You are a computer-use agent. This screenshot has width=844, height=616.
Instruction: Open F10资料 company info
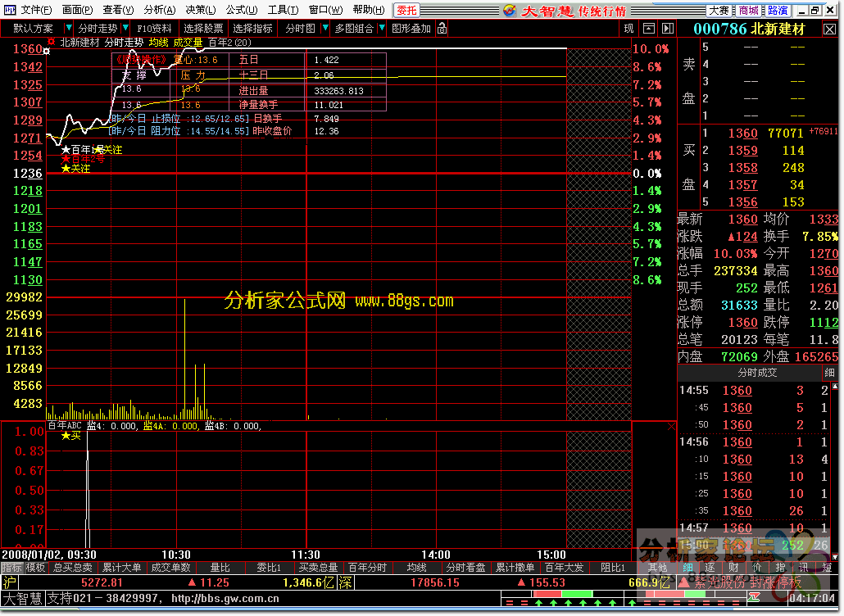154,29
